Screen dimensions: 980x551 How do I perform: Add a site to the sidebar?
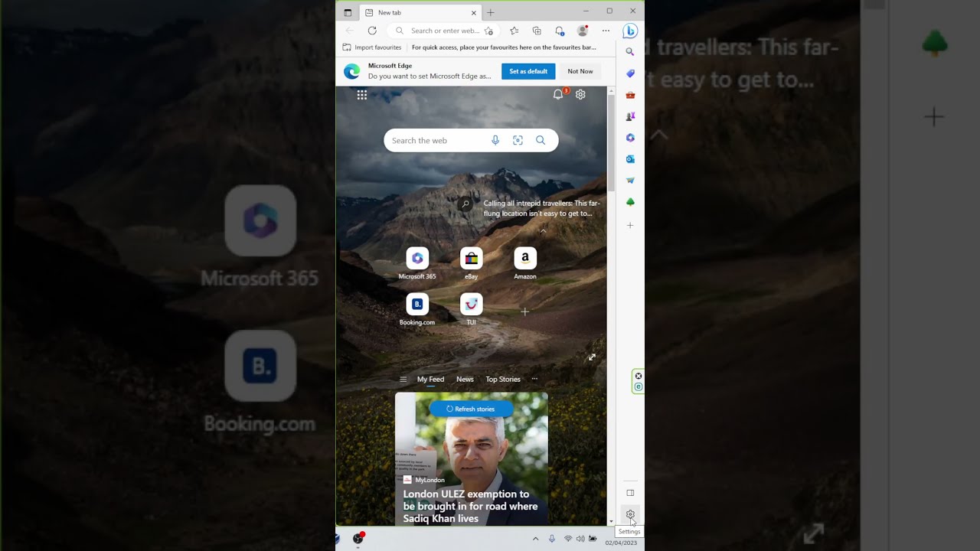pos(630,226)
